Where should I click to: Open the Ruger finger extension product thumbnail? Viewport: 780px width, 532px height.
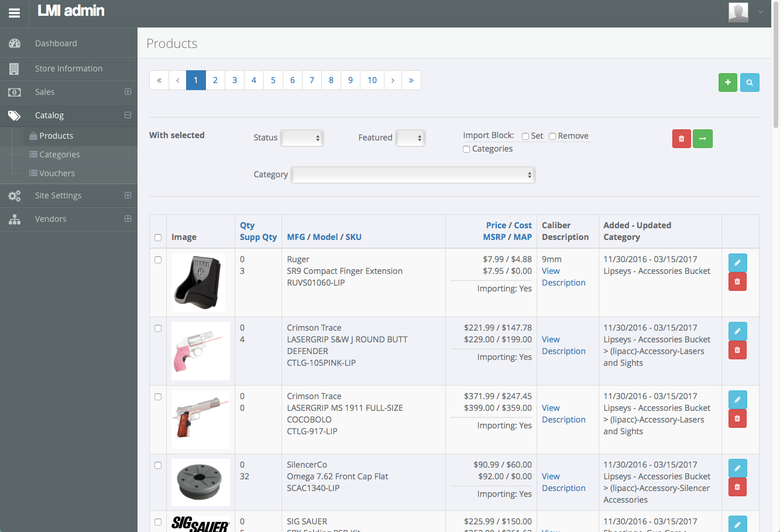(198, 282)
